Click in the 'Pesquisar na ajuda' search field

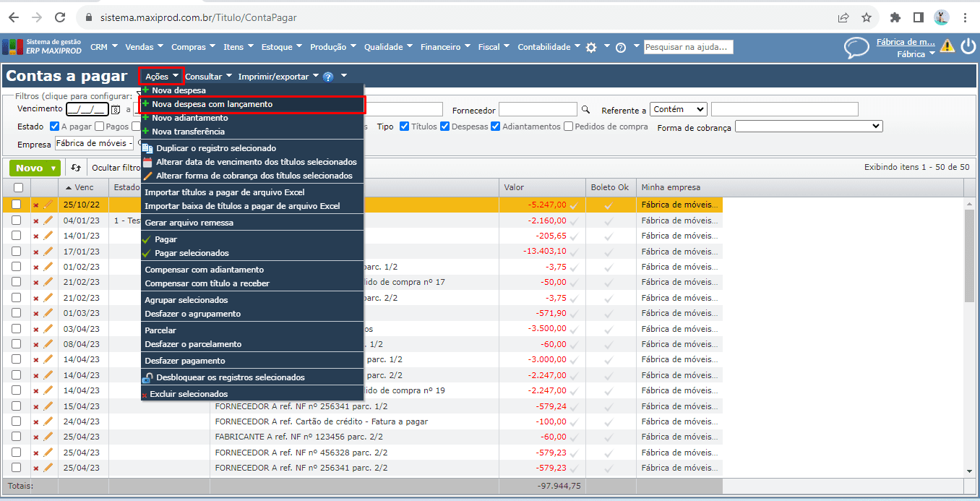tap(688, 47)
